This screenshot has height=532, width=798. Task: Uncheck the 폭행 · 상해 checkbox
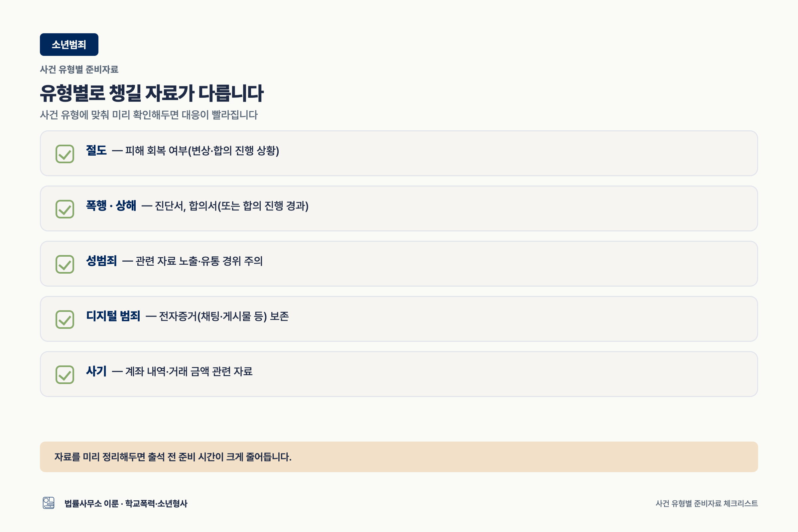pyautogui.click(x=65, y=209)
